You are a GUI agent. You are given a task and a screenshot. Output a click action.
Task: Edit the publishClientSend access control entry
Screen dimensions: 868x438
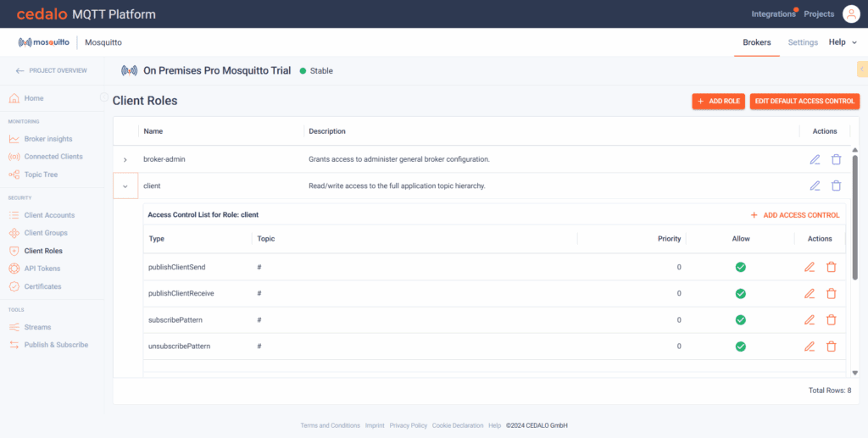pyautogui.click(x=810, y=267)
